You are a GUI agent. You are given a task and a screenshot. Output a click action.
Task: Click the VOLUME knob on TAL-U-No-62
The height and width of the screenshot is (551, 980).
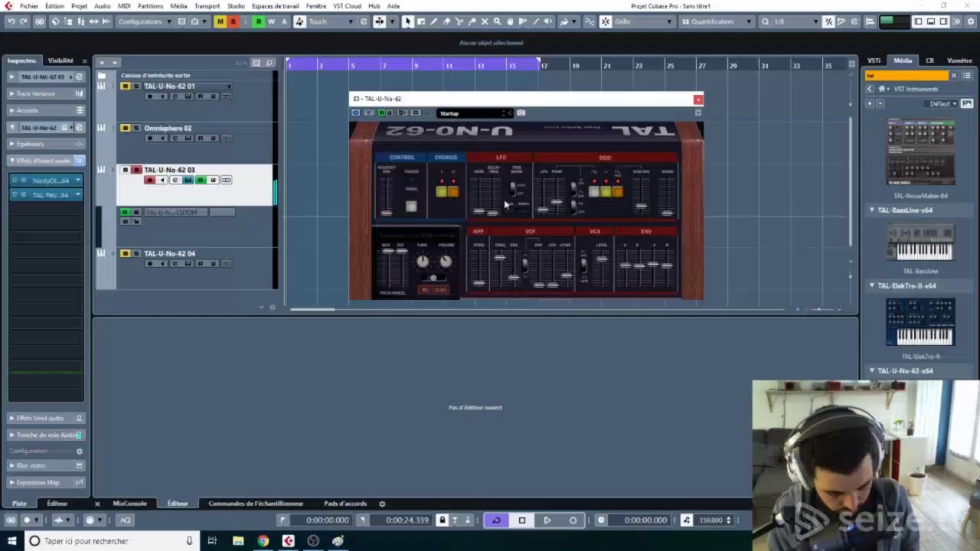coord(446,262)
